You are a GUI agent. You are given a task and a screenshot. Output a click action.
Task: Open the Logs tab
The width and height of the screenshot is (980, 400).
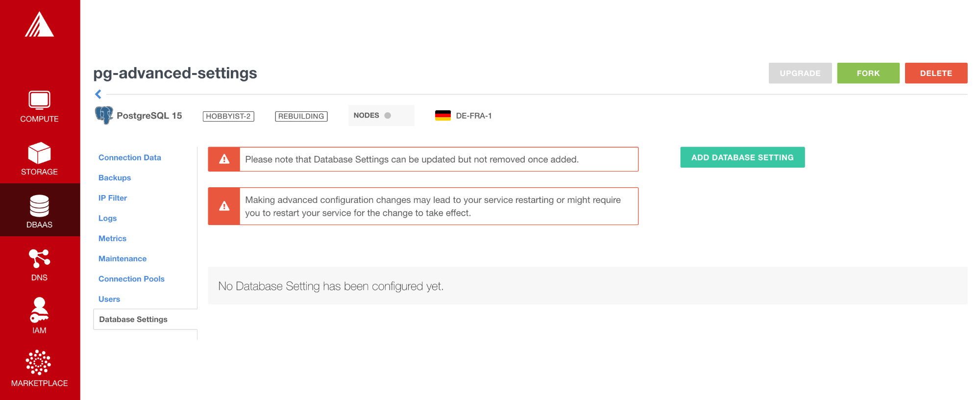click(107, 218)
